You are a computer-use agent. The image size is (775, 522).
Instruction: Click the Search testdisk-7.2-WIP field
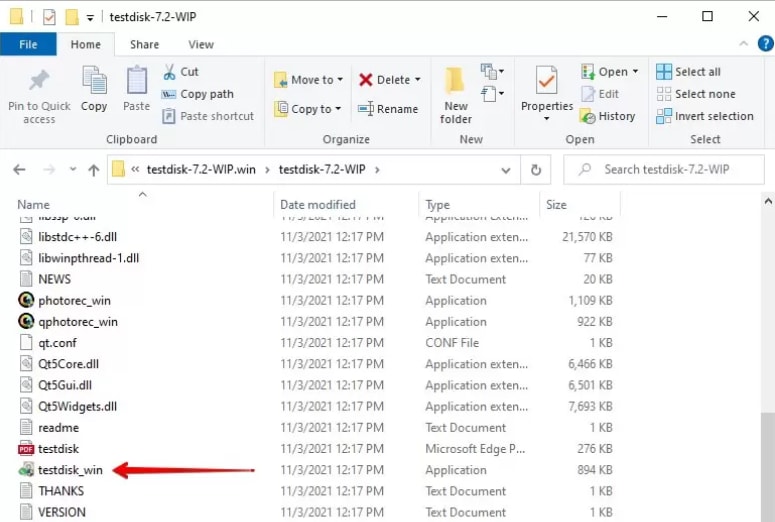coord(664,170)
